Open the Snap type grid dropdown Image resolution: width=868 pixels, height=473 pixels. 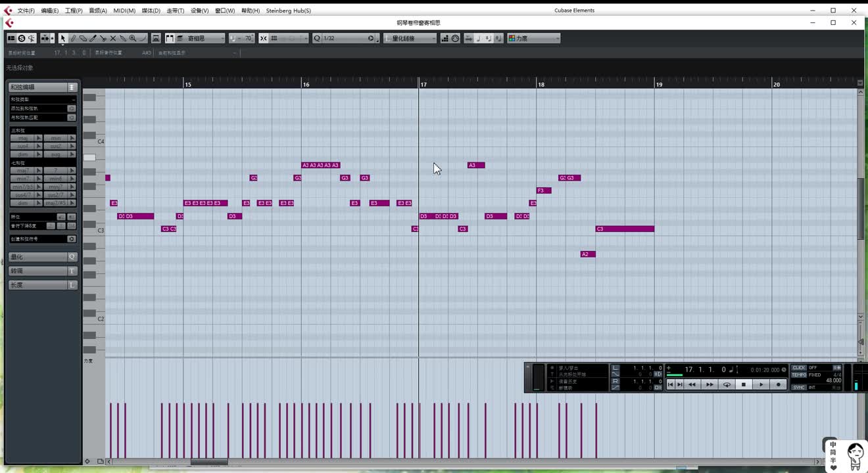point(289,38)
